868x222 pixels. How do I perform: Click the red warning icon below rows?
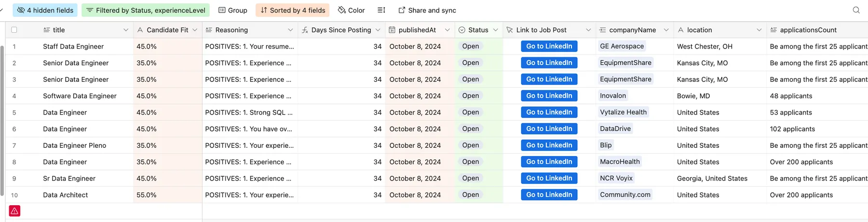click(x=14, y=211)
